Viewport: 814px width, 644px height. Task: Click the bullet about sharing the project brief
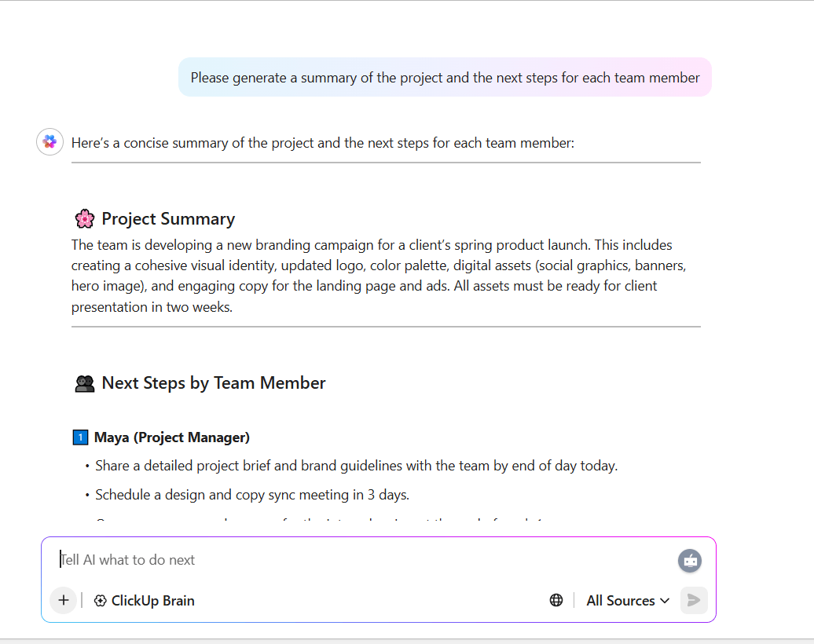pos(356,466)
